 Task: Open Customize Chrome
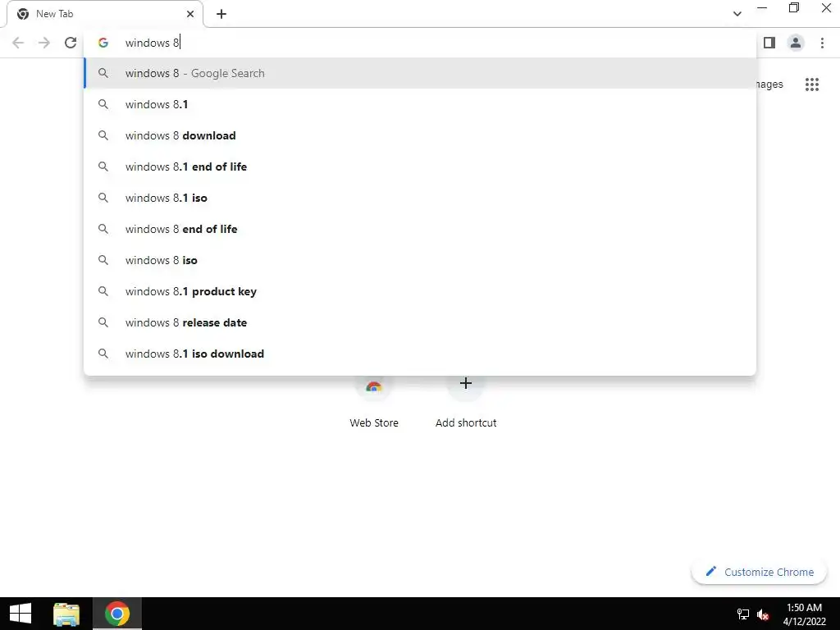pos(759,572)
